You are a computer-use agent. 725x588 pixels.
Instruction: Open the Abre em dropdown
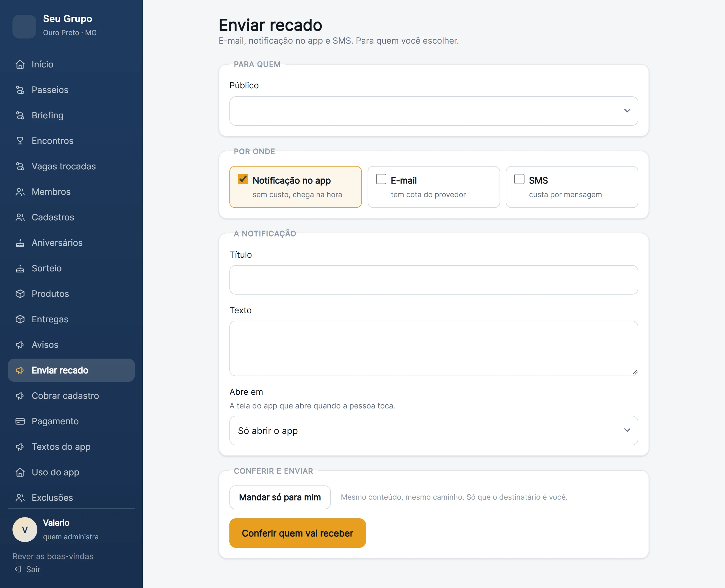[x=433, y=431]
